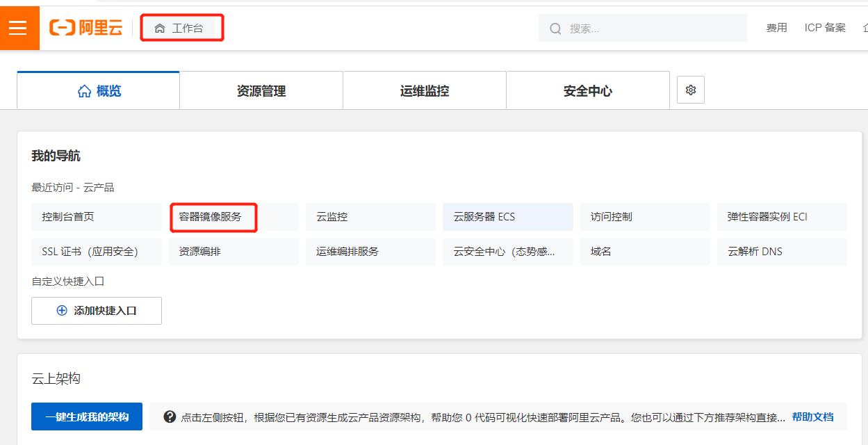Open the 工作台 workbench home button
Viewport: 868px width, 445px height.
tap(181, 29)
